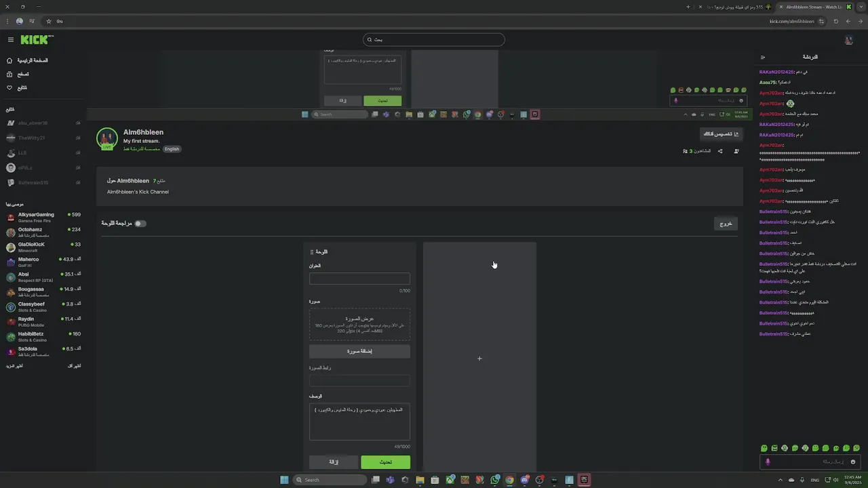Open the Sa3dola recommended channel
868x488 pixels.
click(43, 351)
